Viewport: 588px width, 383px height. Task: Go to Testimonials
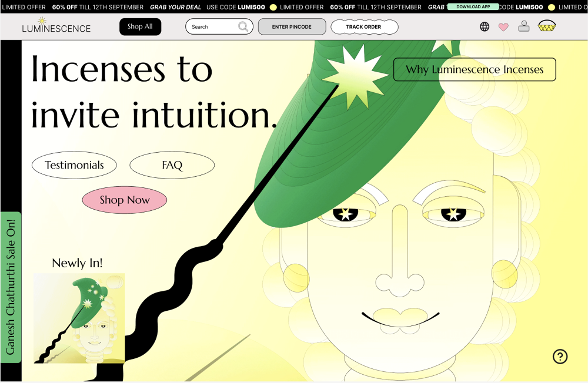pyautogui.click(x=74, y=165)
